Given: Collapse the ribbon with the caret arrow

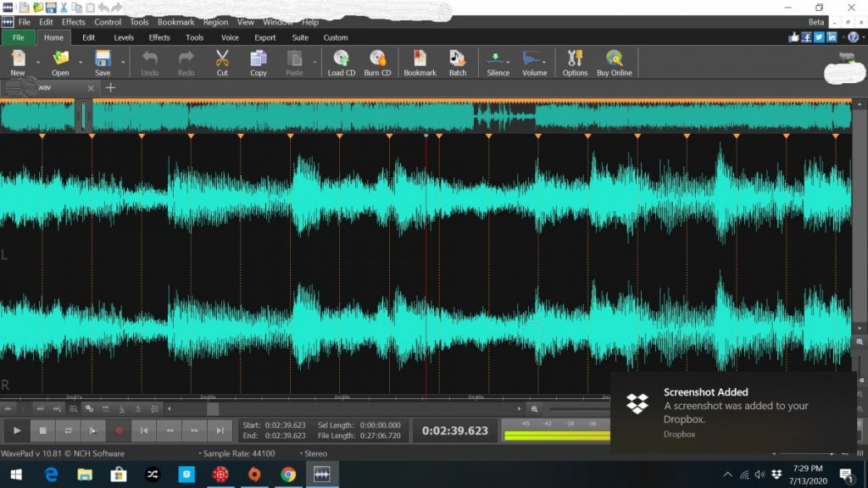Looking at the screenshot, I should [x=843, y=37].
